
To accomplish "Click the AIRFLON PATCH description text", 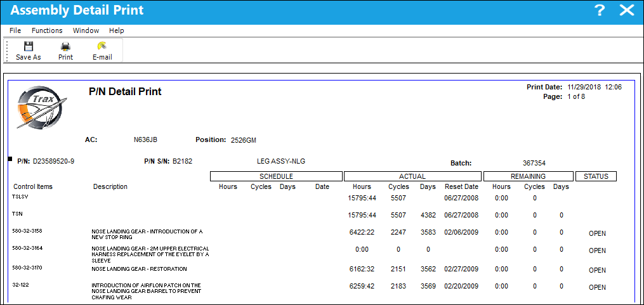I will point(146,291).
